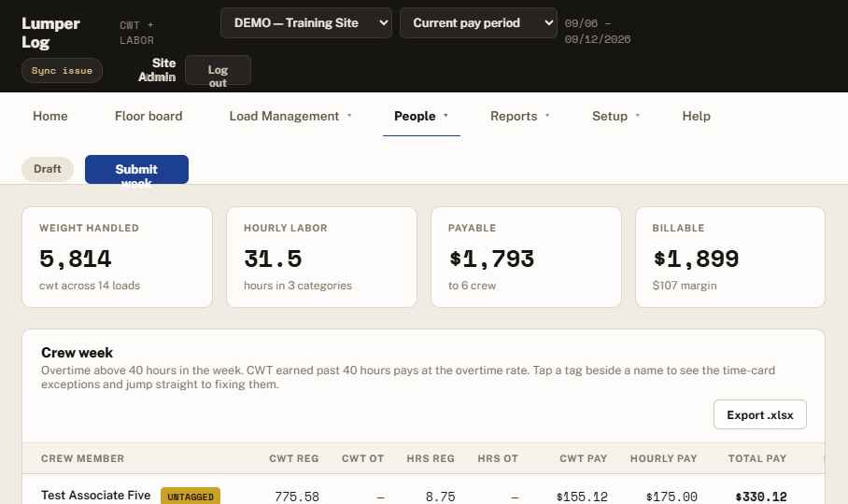
Task: Click the HOURLY PAY column header
Action: [664, 458]
